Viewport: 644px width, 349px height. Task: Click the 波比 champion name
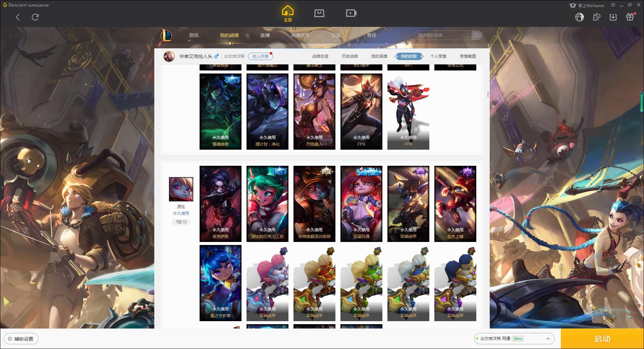click(x=181, y=207)
